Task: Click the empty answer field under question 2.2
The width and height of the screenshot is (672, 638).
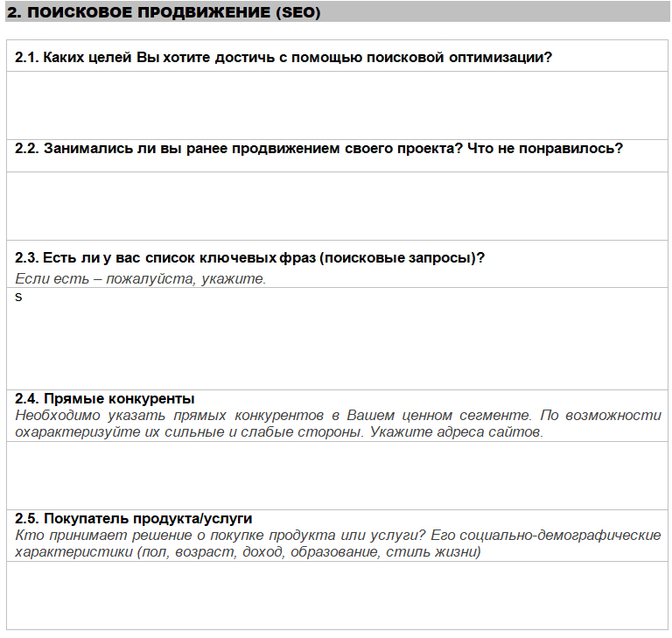Action: point(337,206)
